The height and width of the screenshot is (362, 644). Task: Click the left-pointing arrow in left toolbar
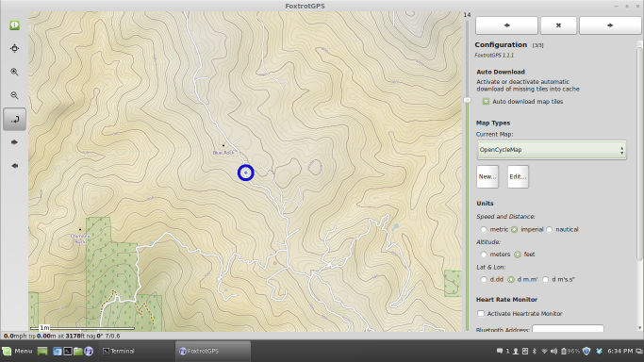coord(14,166)
